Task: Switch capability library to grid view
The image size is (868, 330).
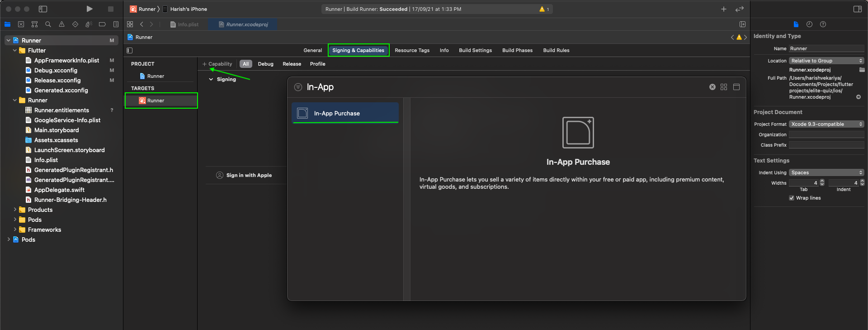Action: click(x=724, y=87)
